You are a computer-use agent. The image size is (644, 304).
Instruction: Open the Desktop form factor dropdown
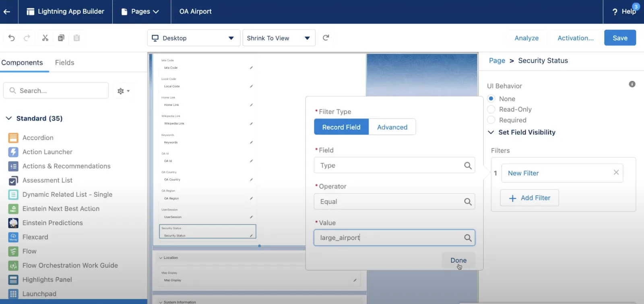click(x=194, y=38)
